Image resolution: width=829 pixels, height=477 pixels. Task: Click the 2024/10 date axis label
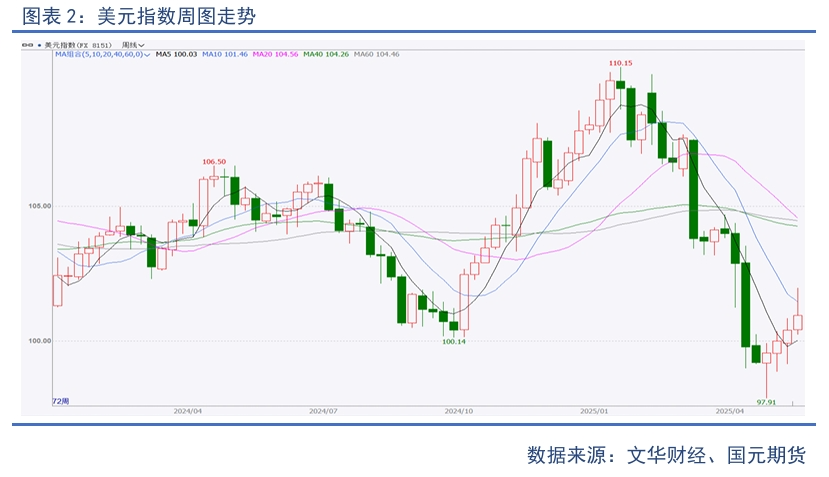click(459, 410)
